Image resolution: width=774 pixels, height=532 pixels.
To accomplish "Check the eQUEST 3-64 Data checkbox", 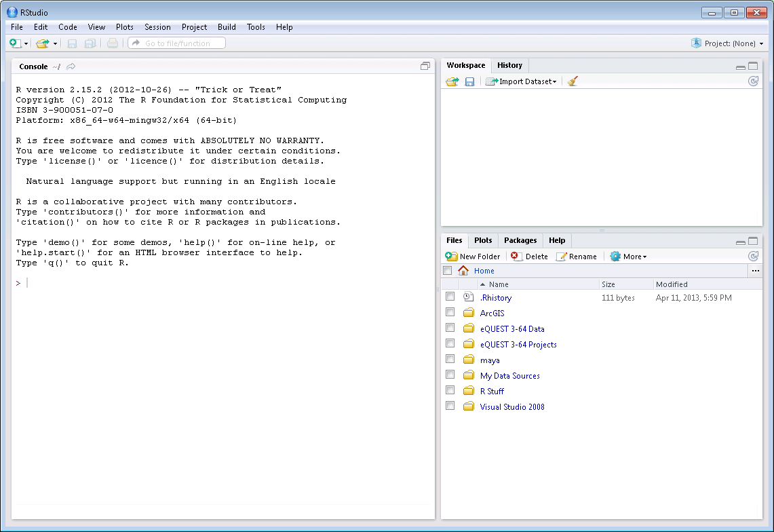I will coord(450,328).
